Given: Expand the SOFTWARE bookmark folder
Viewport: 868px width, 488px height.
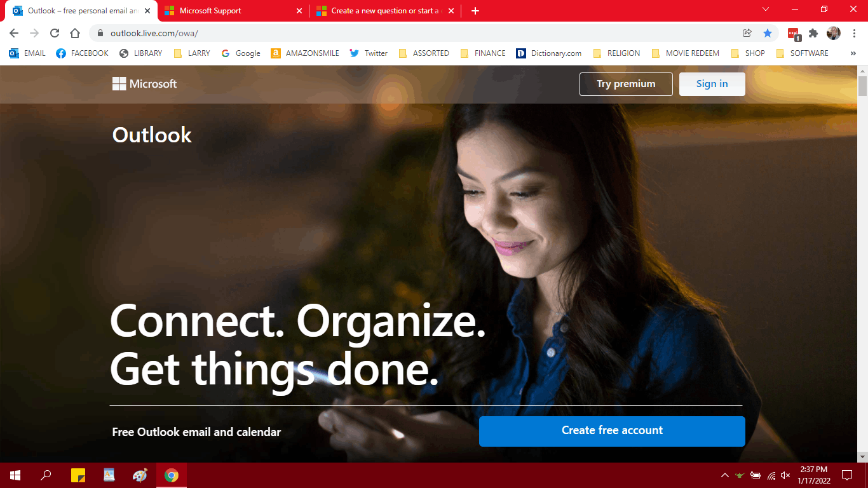Looking at the screenshot, I should pyautogui.click(x=802, y=53).
